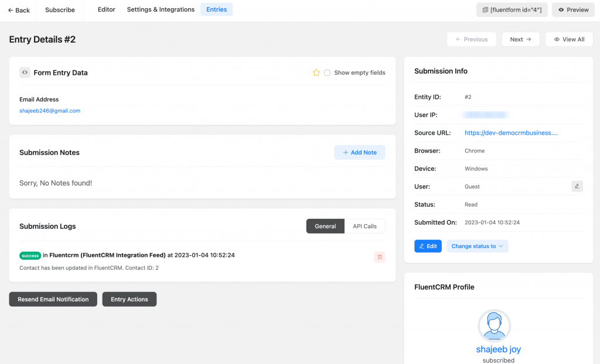Image resolution: width=600 pixels, height=364 pixels.
Task: Delete the FluentCRM log entry using trash icon
Action: click(380, 257)
